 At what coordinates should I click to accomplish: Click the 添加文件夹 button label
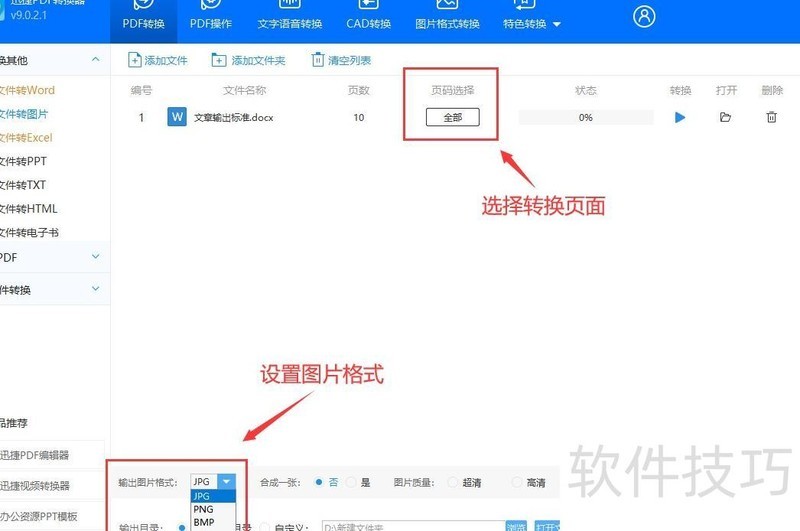pyautogui.click(x=258, y=60)
